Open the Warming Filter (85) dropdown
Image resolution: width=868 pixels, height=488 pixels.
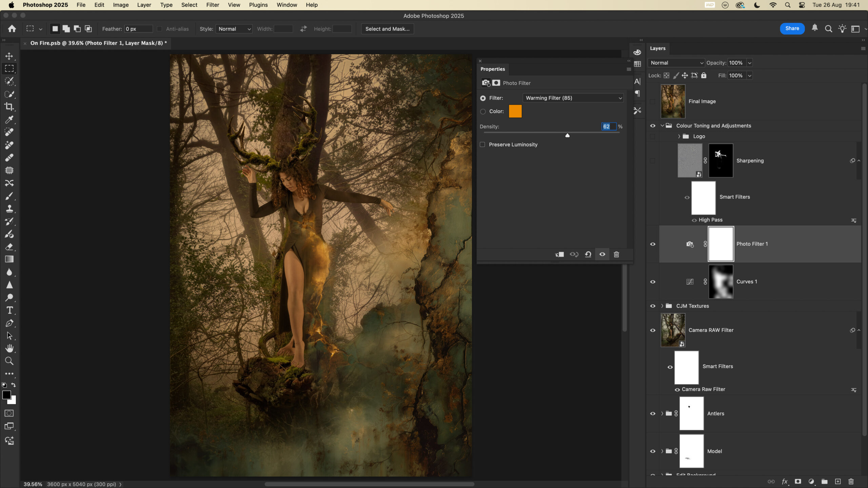coord(573,98)
